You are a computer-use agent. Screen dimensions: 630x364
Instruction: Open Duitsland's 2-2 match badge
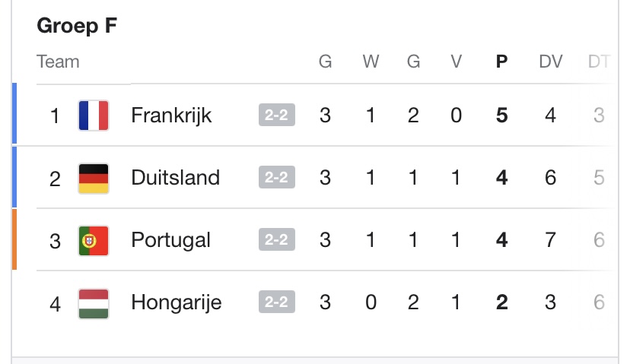point(276,178)
